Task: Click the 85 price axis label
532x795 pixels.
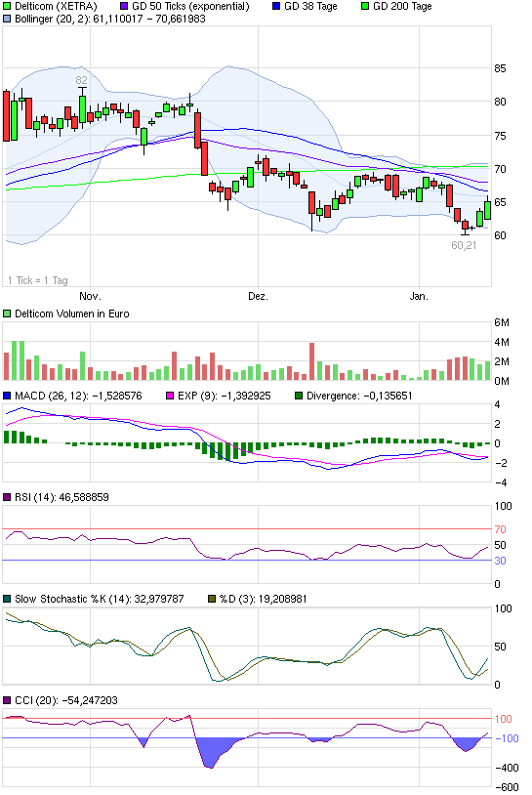Action: 500,68
